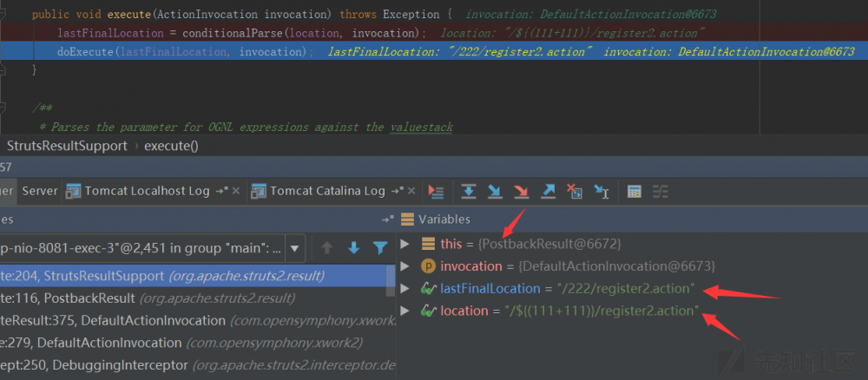Image resolution: width=868 pixels, height=380 pixels.
Task: Click the Step Over debugger button
Action: coord(469,191)
